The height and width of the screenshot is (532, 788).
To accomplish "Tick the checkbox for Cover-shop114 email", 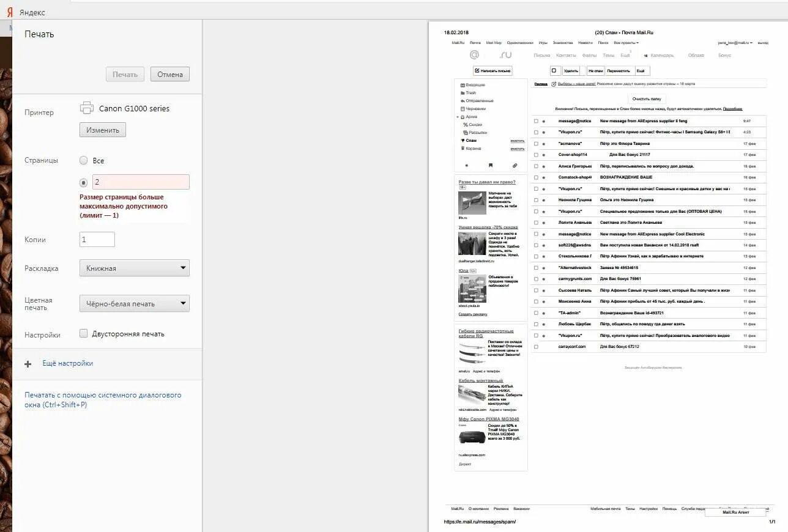I will (x=536, y=155).
